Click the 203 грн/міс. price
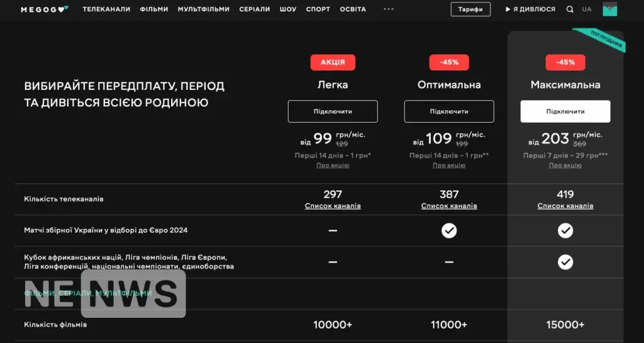 point(565,138)
